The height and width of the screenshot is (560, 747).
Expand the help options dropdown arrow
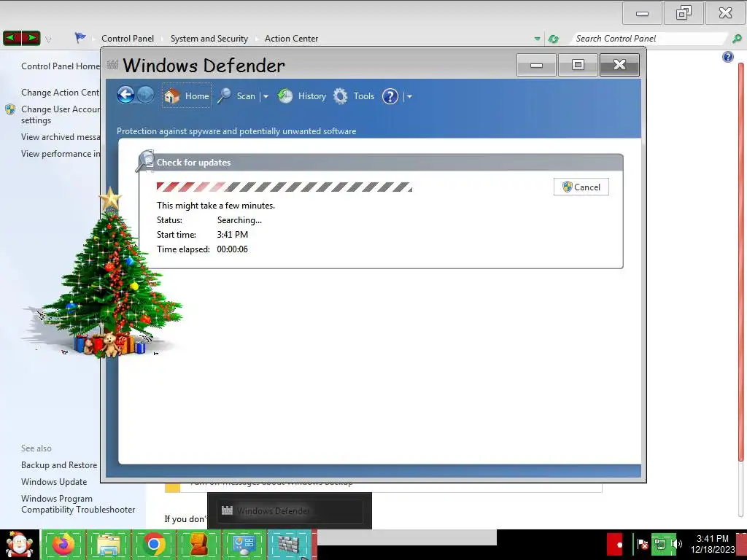click(409, 97)
